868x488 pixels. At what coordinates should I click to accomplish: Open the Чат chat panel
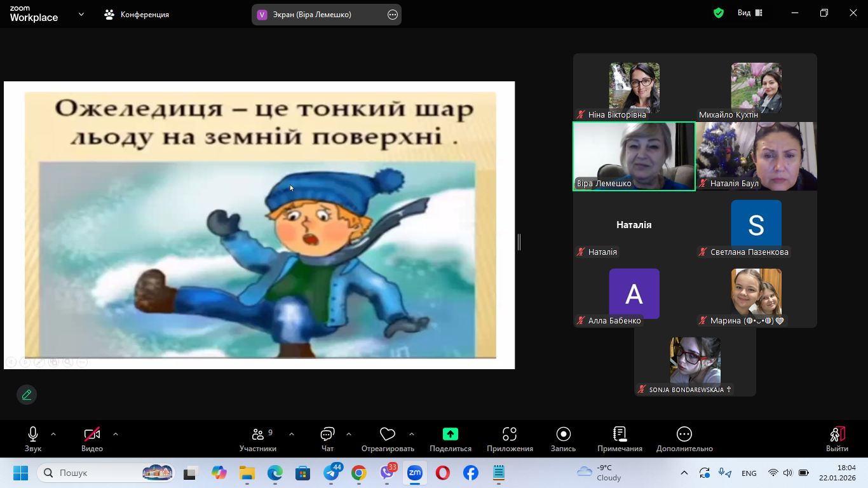click(327, 439)
